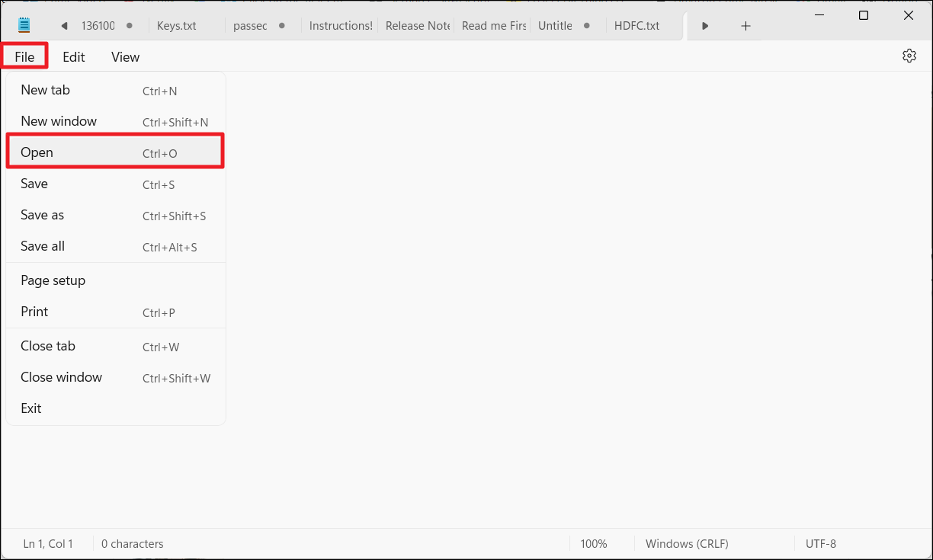Click the UTF-8 encoding status
933x560 pixels.
tap(821, 544)
